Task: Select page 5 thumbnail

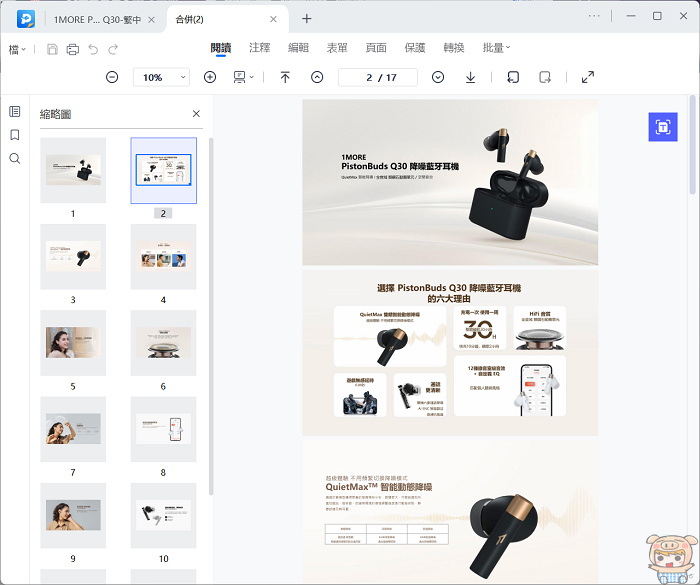Action: tap(73, 343)
